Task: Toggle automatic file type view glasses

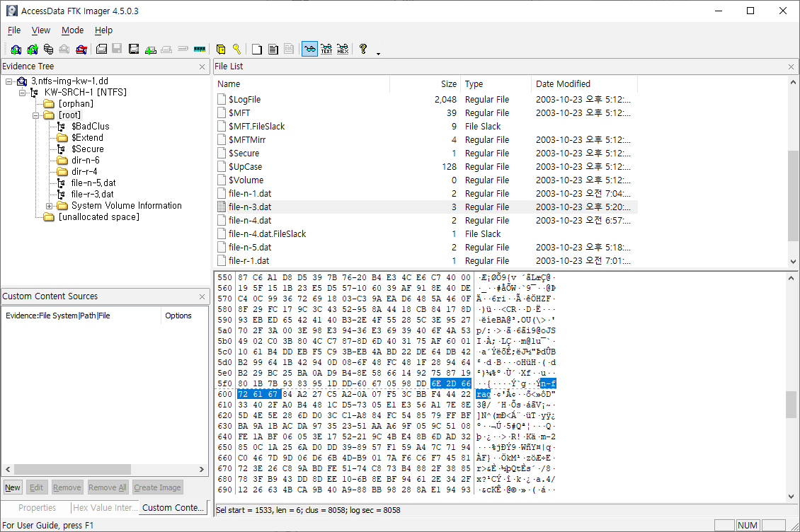Action: coord(309,49)
